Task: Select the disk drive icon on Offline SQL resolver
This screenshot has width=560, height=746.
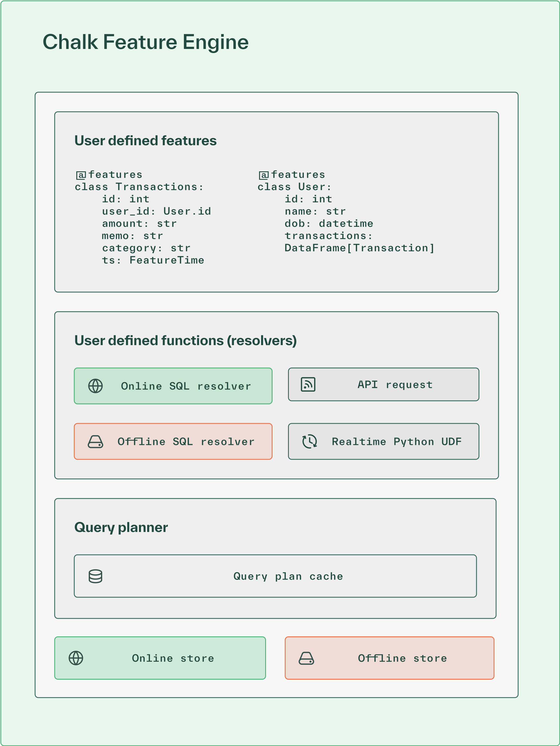Action: pyautogui.click(x=95, y=441)
